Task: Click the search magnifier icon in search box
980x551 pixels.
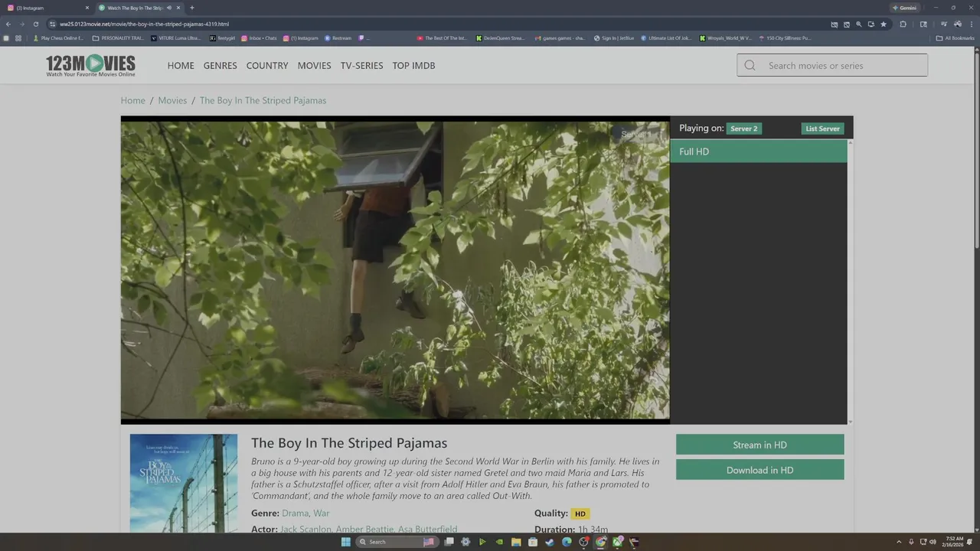Action: point(750,65)
